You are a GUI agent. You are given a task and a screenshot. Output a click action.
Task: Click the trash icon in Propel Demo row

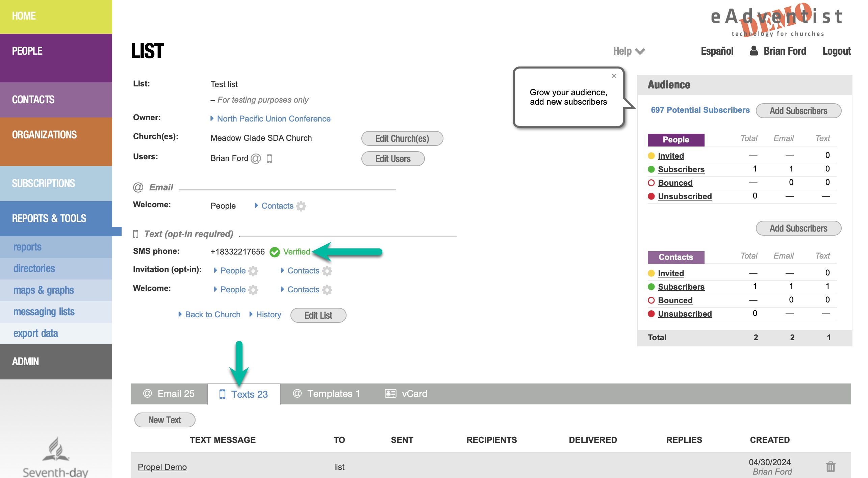pos(831,467)
